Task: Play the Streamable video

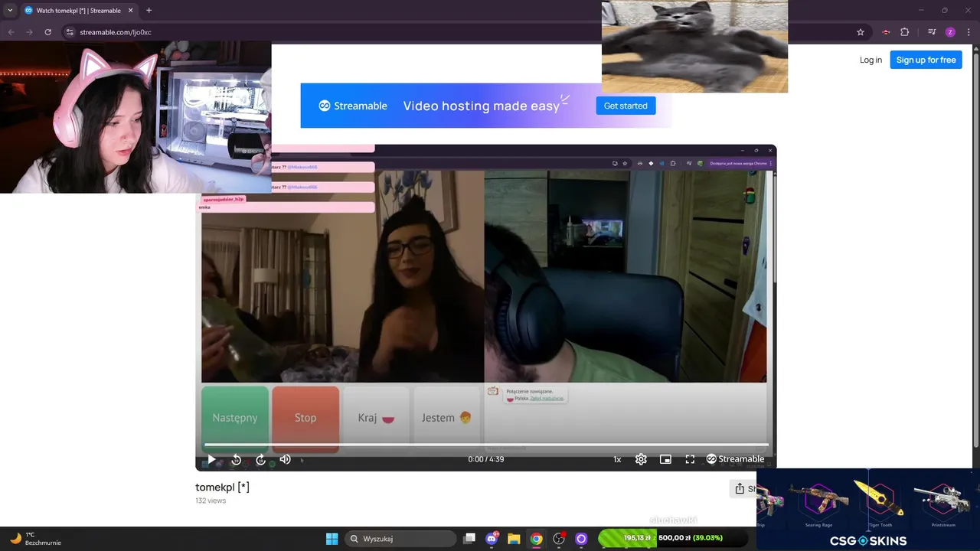Action: [x=211, y=459]
